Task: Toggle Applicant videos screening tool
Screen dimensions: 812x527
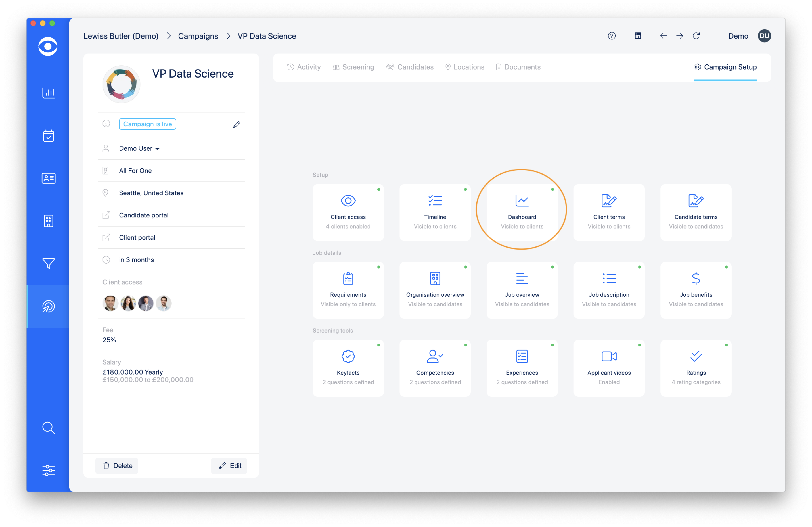Action: [x=609, y=368]
